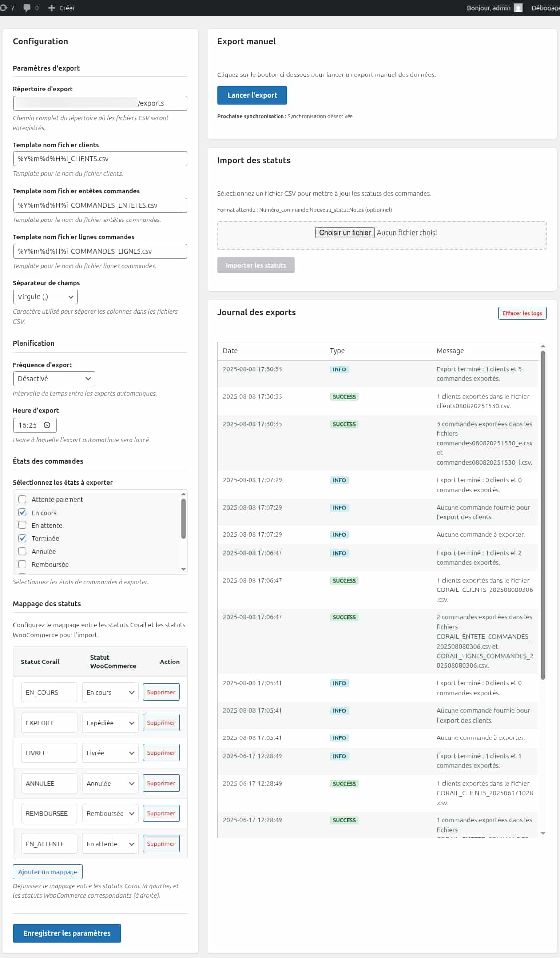Click the REMBOURSEE Statut Corail field

49,813
